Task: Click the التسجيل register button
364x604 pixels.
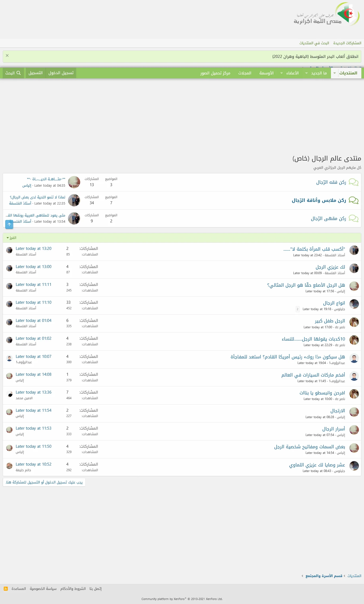Action: [35, 73]
